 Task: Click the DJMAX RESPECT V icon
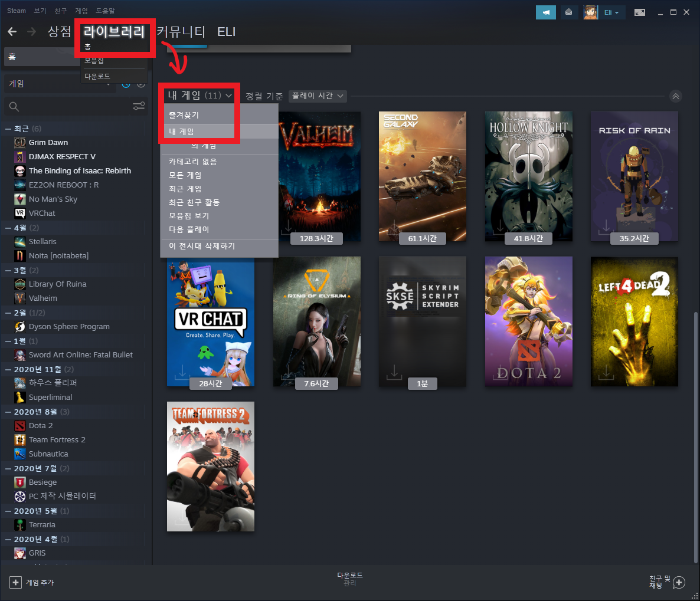pos(20,157)
